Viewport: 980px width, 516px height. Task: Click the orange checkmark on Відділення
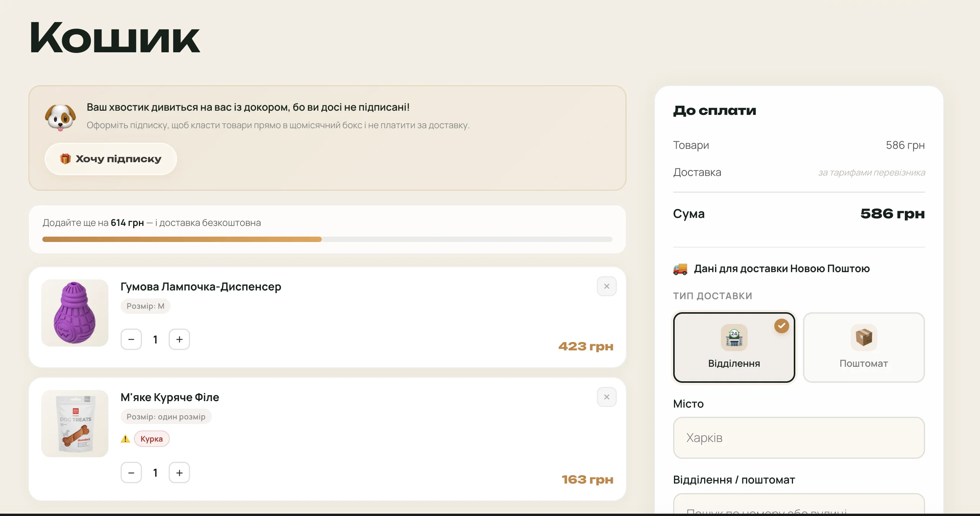pyautogui.click(x=782, y=326)
